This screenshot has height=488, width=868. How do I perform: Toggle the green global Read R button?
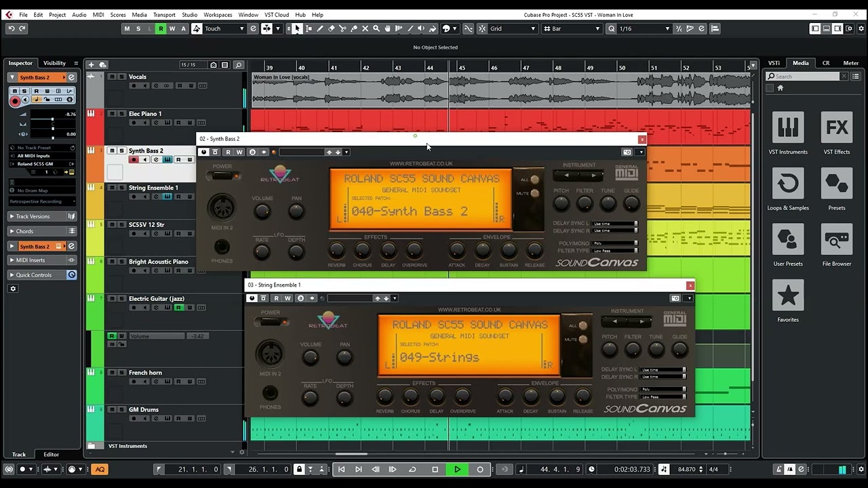click(x=161, y=28)
